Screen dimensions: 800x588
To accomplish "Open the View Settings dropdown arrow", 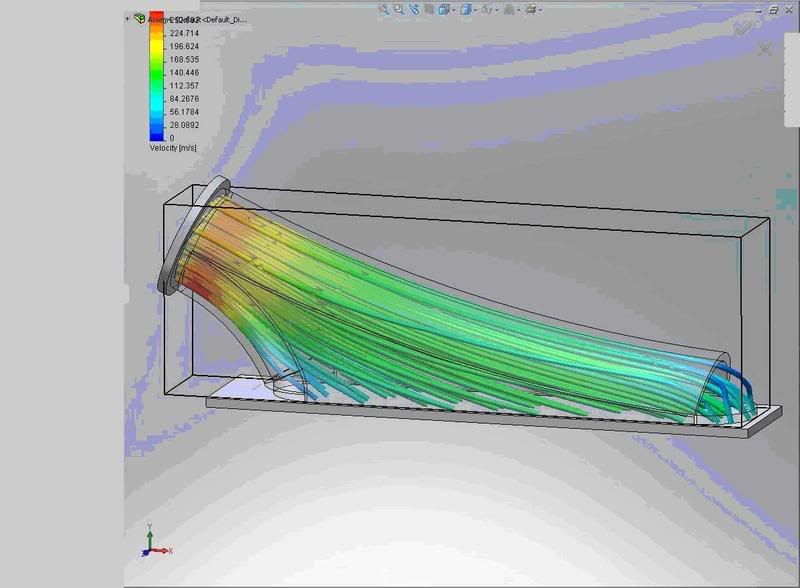I will [x=540, y=10].
